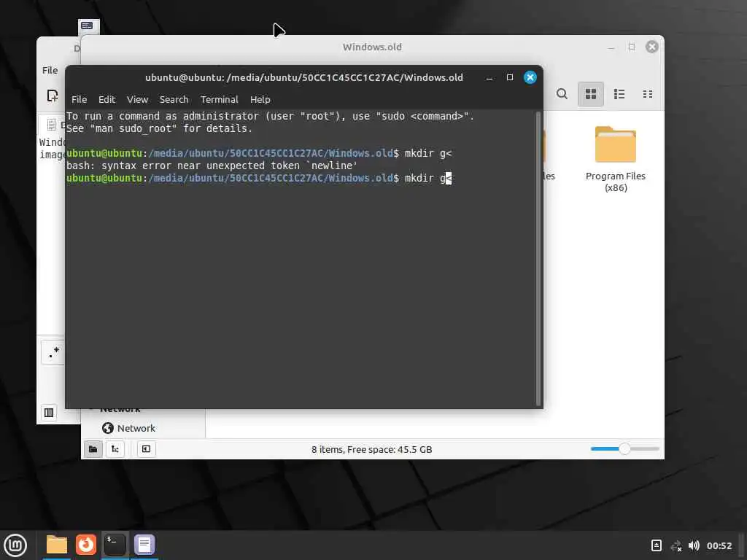The width and height of the screenshot is (747, 560).
Task: Open the terminal Edit menu
Action: pos(107,99)
